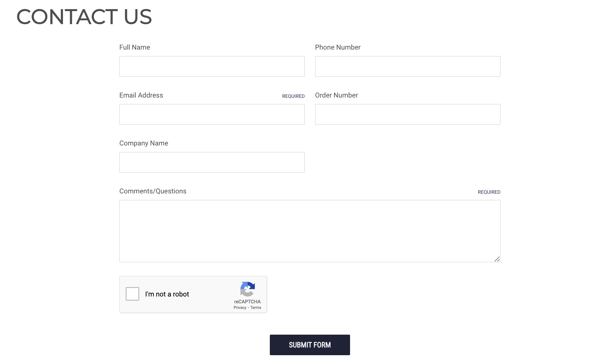
Task: Check the "I'm not a robot" checkbox
Action: (132, 294)
